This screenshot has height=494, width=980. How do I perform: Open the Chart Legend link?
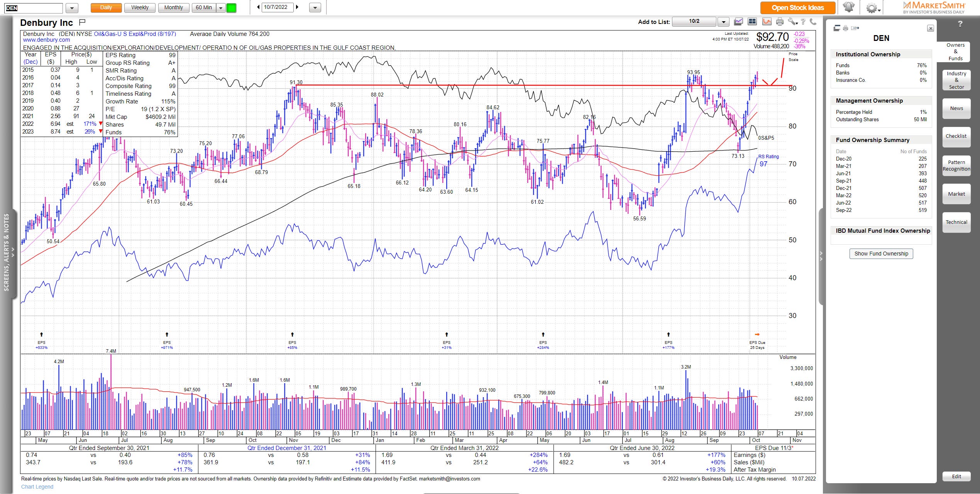tap(37, 487)
